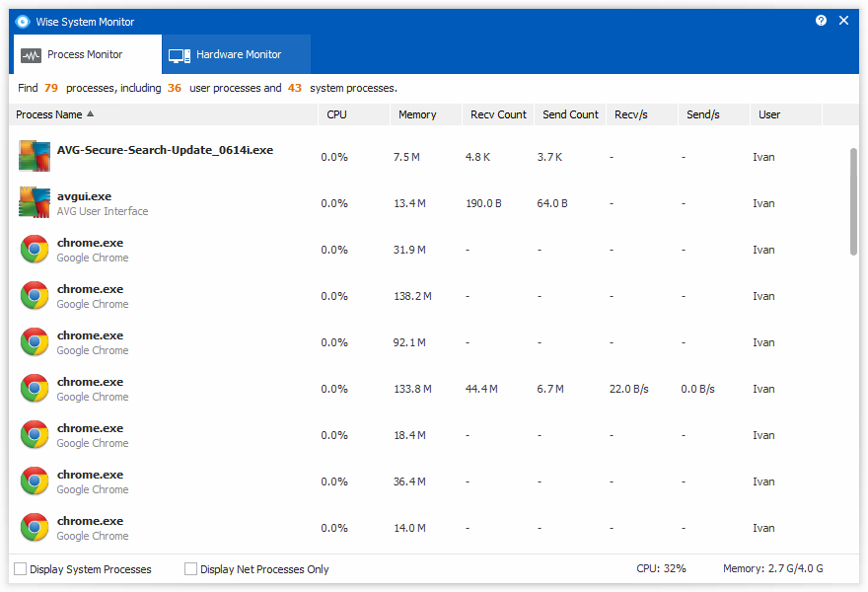Click the AVG User Interface description
Viewport: 868px width, 592px height.
tap(103, 211)
